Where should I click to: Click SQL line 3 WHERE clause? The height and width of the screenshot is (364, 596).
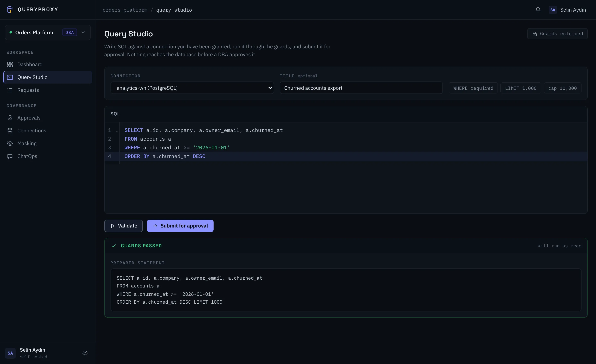click(x=177, y=148)
